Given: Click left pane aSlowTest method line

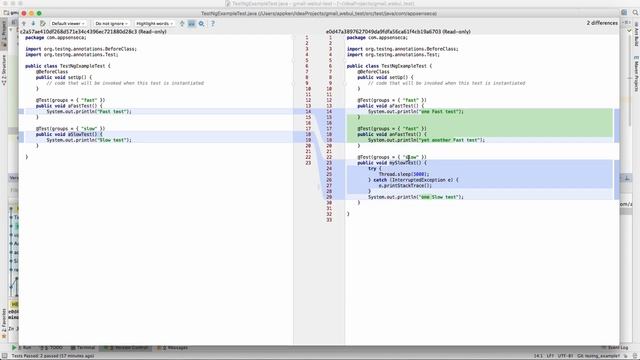Looking at the screenshot, I should 69,134.
